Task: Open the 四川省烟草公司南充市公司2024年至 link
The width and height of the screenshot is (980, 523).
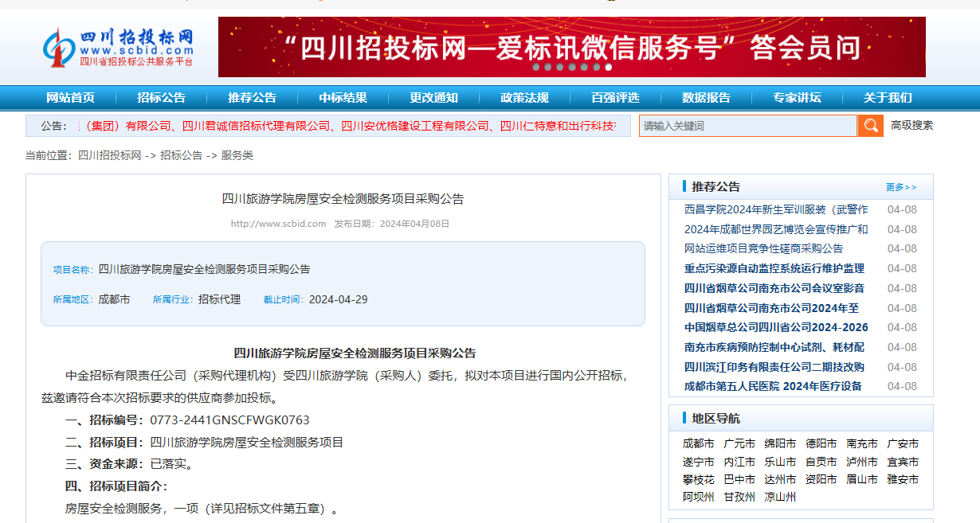Action: tap(771, 308)
